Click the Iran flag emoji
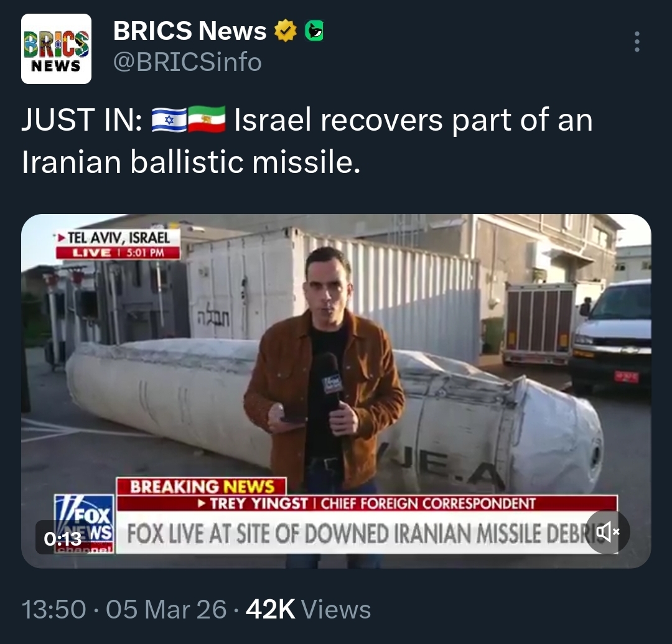 coord(207,119)
